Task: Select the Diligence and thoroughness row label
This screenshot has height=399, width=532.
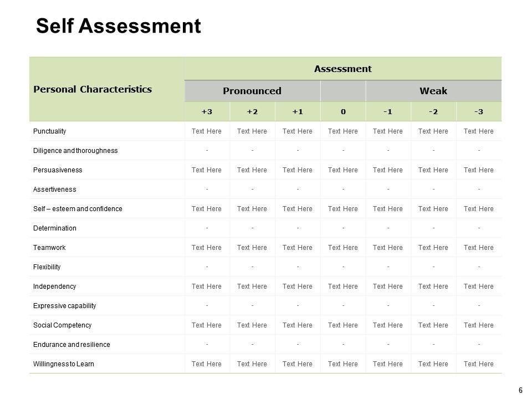Action: tap(75, 151)
